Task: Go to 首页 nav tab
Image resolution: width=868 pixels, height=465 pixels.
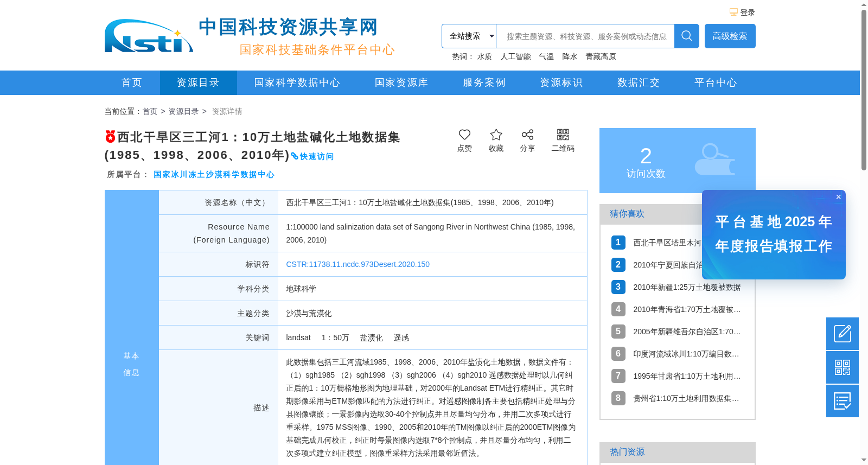Action: tap(132, 82)
